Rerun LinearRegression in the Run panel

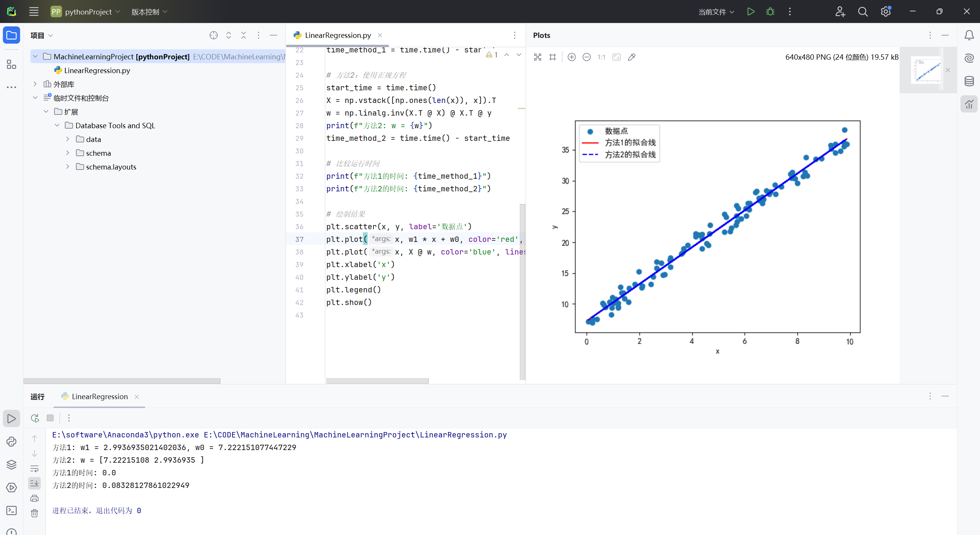click(35, 418)
